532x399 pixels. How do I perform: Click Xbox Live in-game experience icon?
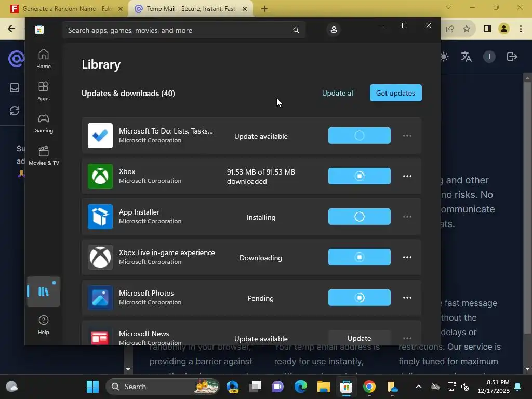pyautogui.click(x=100, y=257)
